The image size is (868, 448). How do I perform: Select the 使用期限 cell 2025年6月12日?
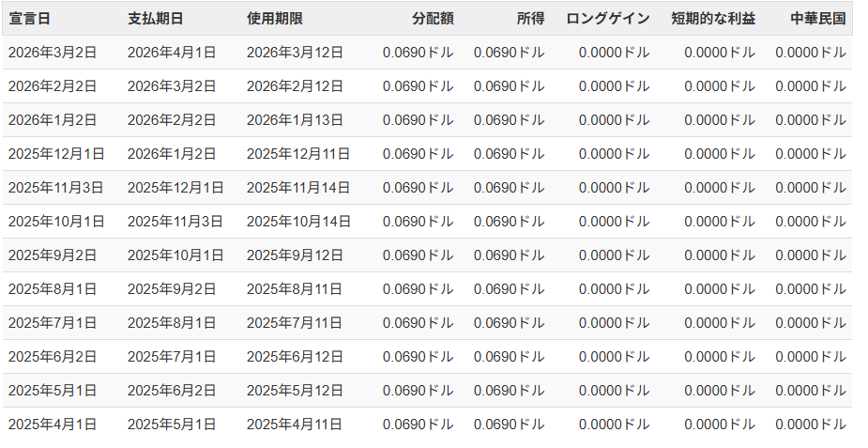click(295, 357)
